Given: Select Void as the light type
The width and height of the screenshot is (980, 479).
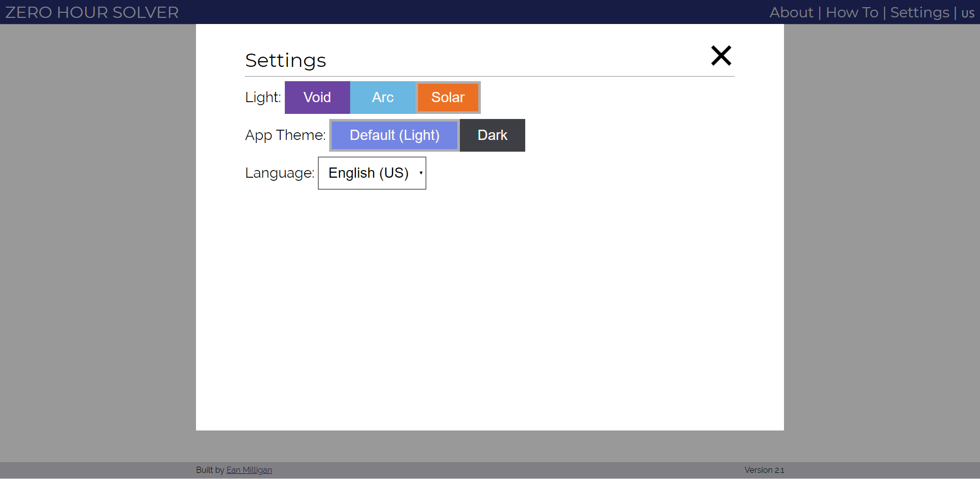Looking at the screenshot, I should click(x=317, y=98).
